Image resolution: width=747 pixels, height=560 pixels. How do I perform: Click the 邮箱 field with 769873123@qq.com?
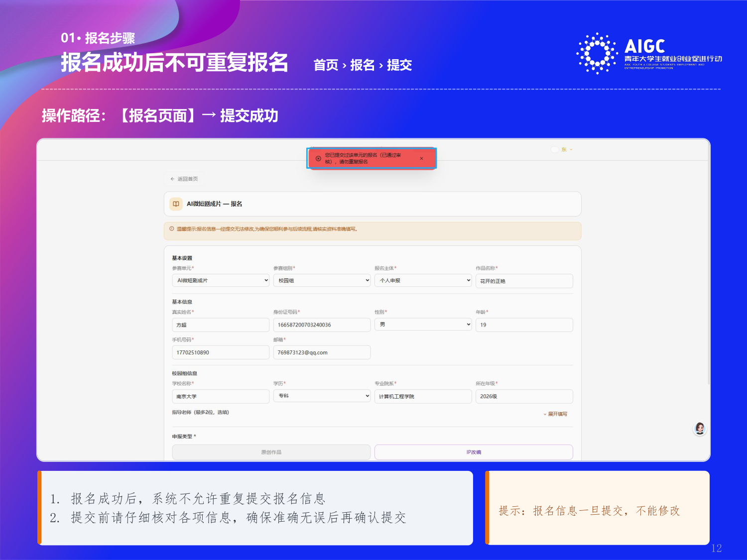coord(322,352)
